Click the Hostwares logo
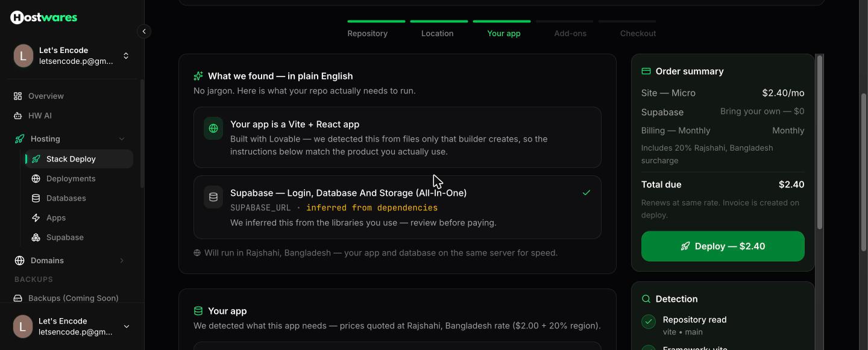The image size is (868, 350). pyautogui.click(x=43, y=17)
